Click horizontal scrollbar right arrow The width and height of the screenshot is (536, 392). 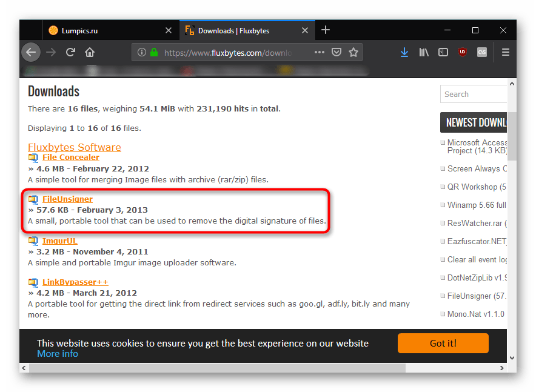pyautogui.click(x=502, y=368)
